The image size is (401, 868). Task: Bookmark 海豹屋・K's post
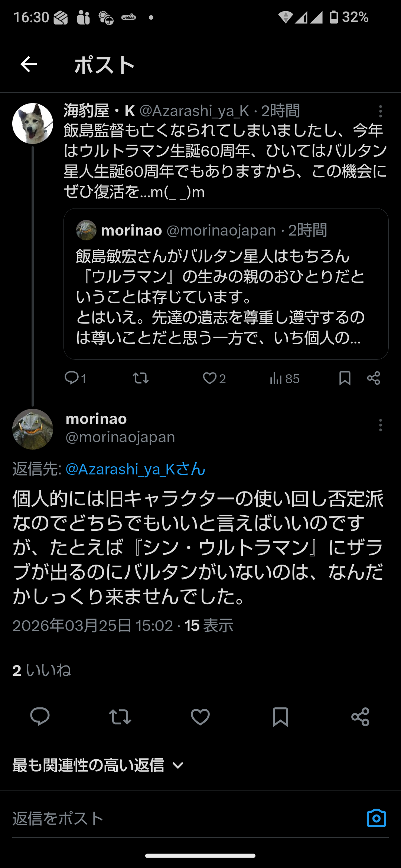tap(345, 378)
